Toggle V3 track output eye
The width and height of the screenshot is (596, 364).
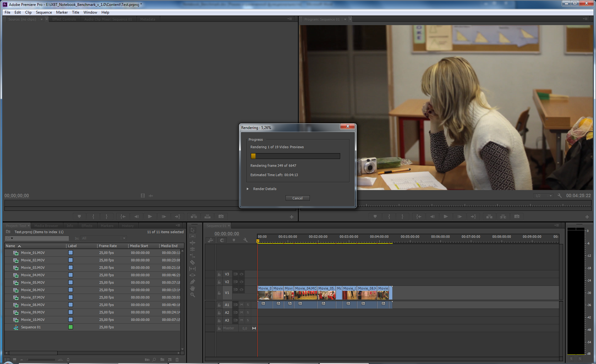[x=242, y=274]
